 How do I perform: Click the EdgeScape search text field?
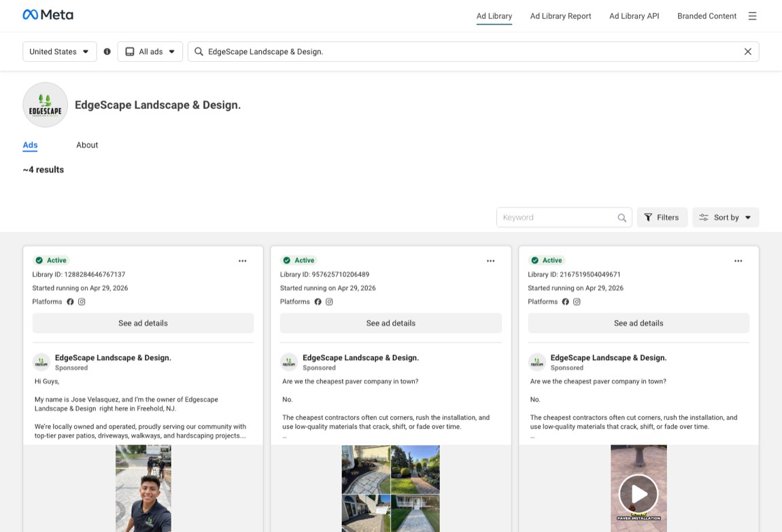473,52
